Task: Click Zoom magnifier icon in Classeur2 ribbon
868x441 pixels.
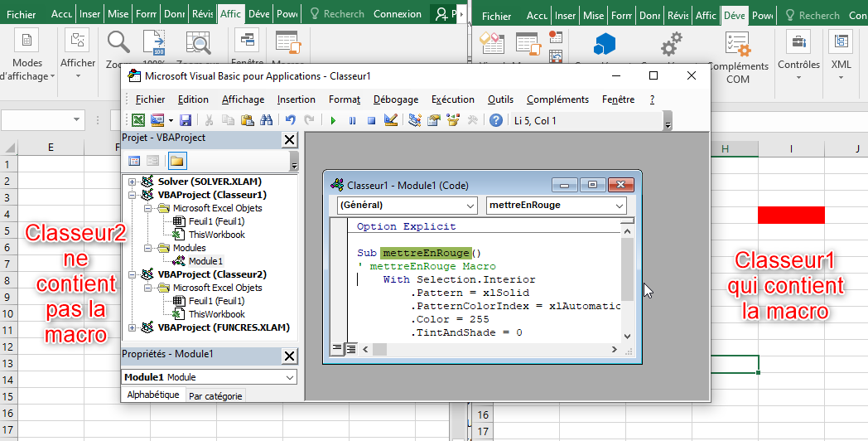Action: pos(119,43)
